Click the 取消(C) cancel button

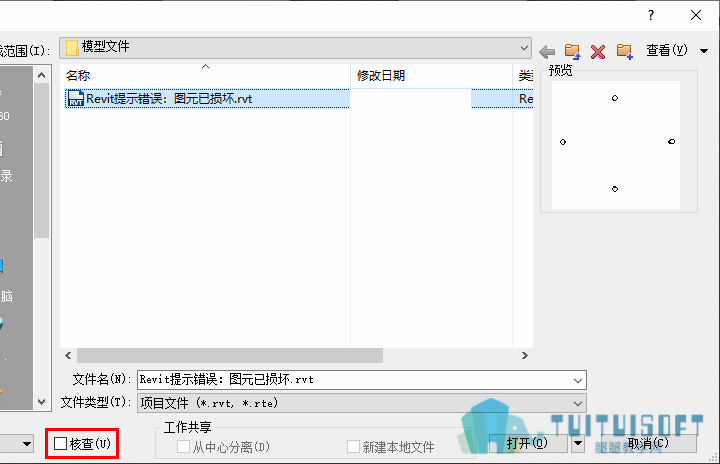click(648, 443)
